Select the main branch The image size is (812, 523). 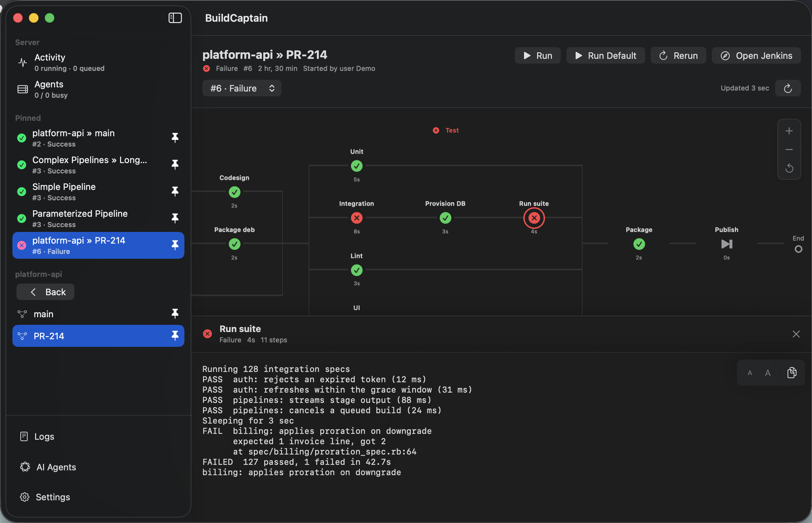pyautogui.click(x=98, y=314)
